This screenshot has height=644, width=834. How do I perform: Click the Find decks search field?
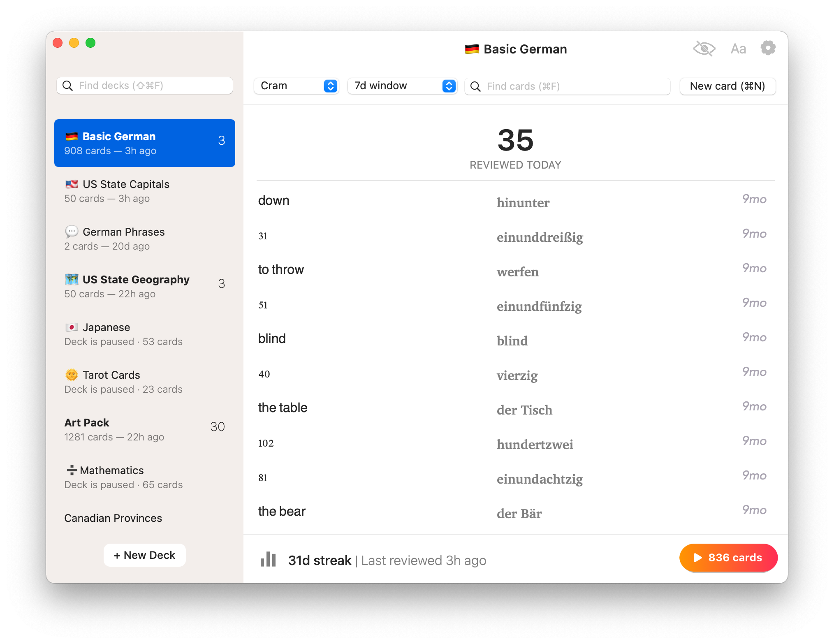coord(145,86)
